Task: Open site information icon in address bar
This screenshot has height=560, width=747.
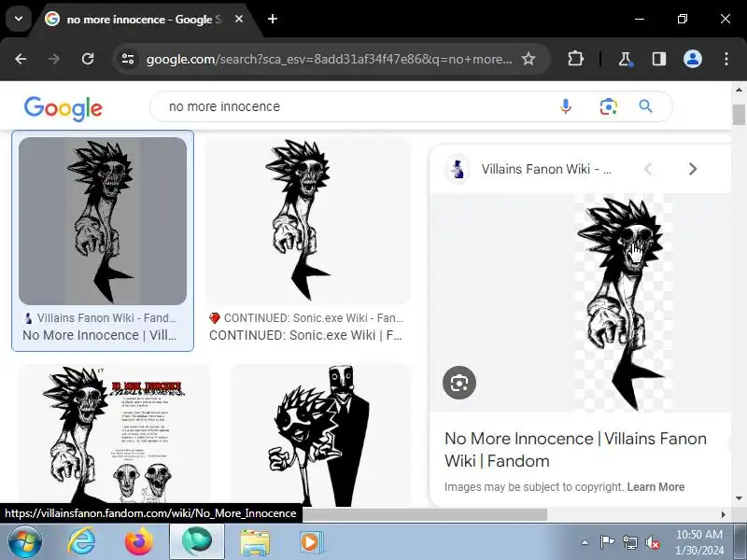Action: (128, 59)
